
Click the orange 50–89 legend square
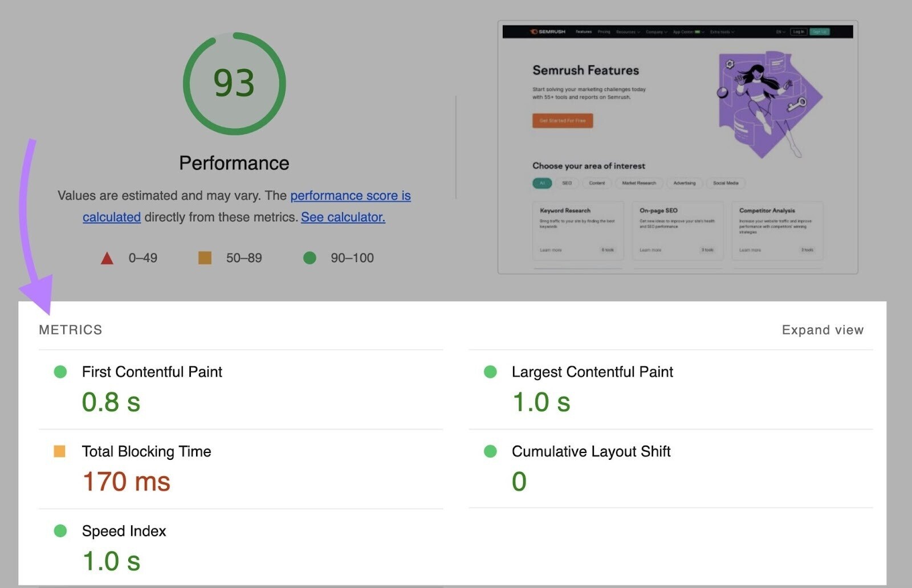click(x=206, y=258)
